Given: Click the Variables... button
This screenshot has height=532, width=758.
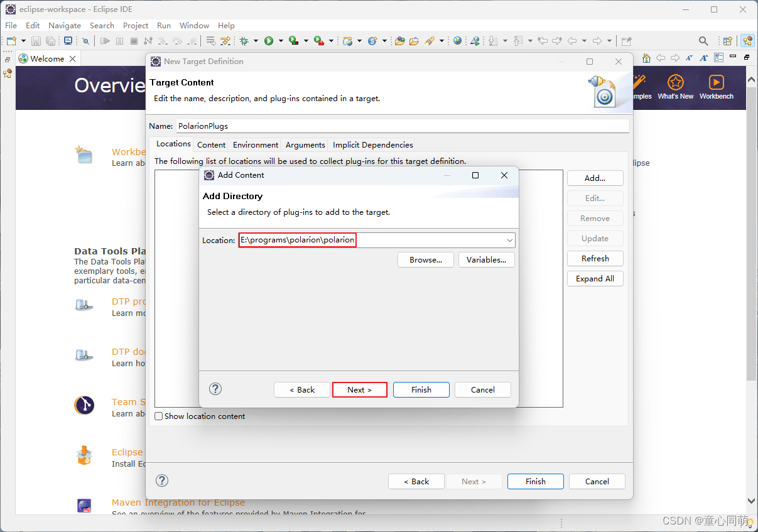Looking at the screenshot, I should point(487,259).
